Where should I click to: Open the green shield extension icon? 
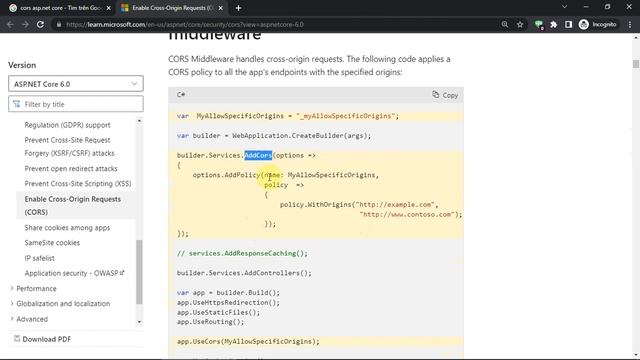(x=539, y=25)
